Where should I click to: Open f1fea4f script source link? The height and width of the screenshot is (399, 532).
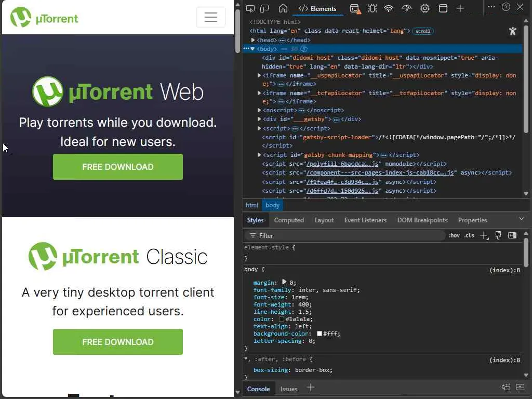click(x=342, y=182)
